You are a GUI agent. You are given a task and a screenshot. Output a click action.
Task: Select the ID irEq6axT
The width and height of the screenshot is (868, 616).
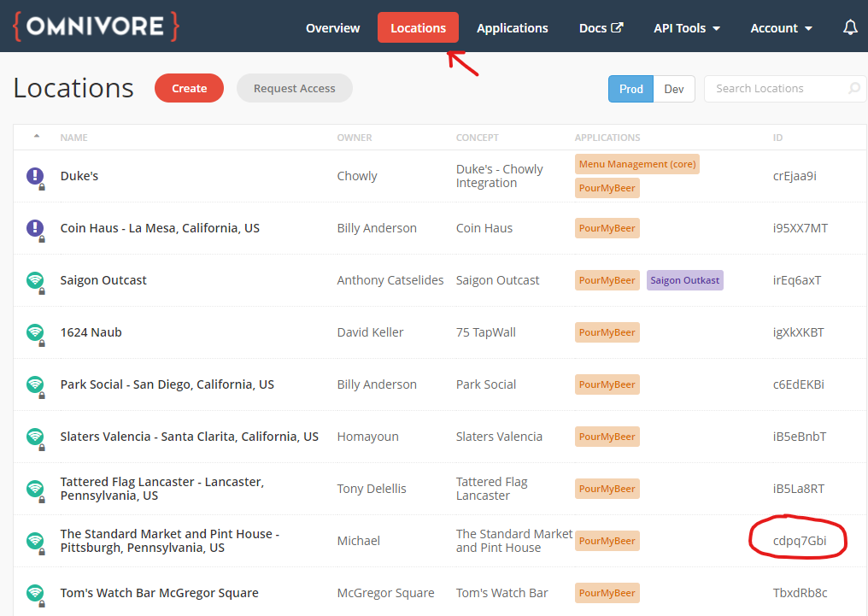(x=796, y=280)
